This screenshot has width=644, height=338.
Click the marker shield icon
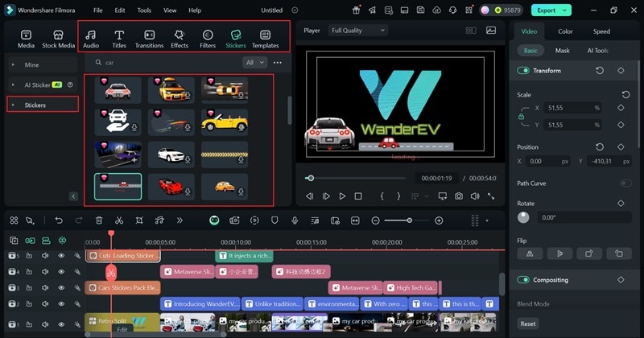coord(275,221)
